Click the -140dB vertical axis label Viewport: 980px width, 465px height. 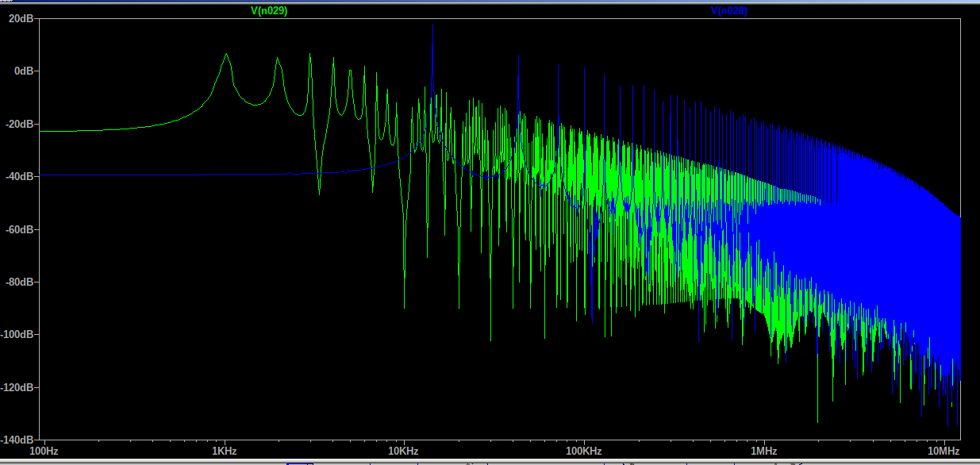(17, 440)
